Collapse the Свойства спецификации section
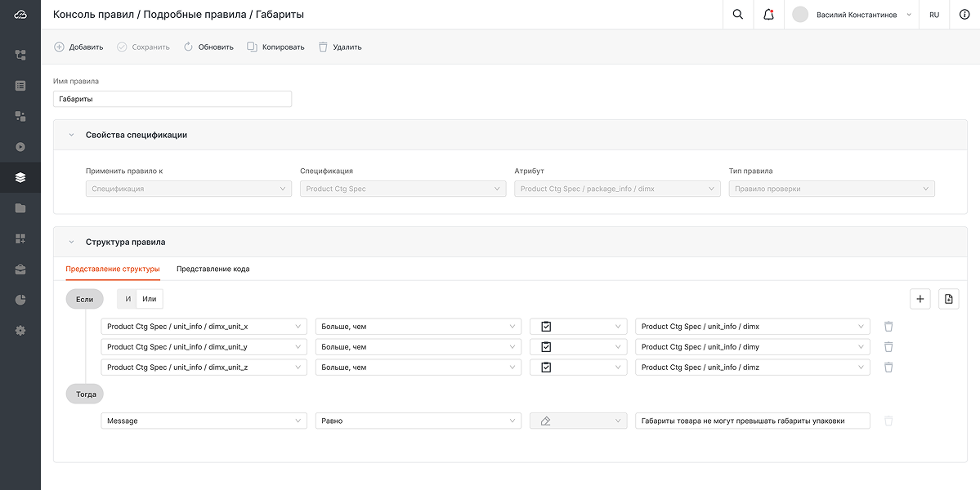Image resolution: width=980 pixels, height=490 pixels. [72, 135]
